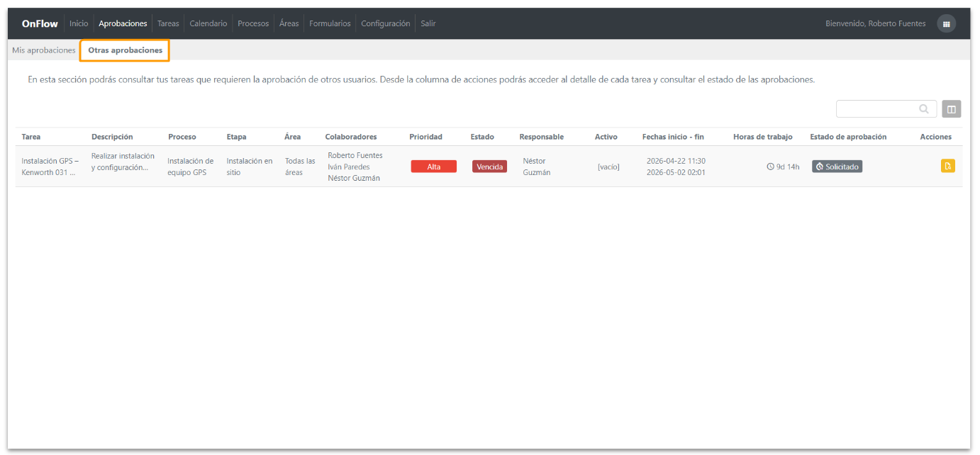980x455 pixels.
Task: Navigate to the Procesos section
Action: click(x=253, y=23)
